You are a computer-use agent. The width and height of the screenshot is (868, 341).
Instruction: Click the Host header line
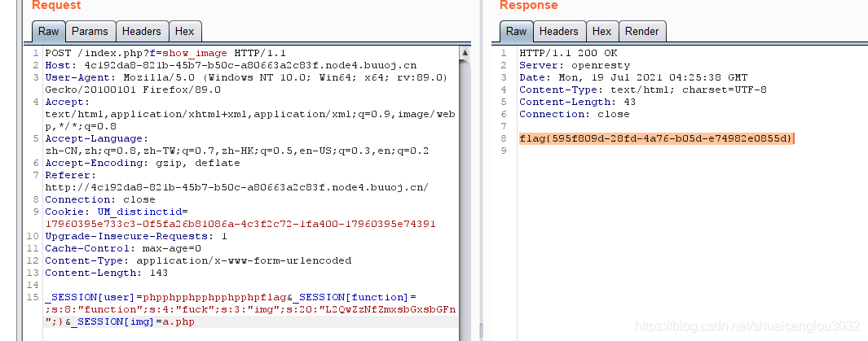231,66
